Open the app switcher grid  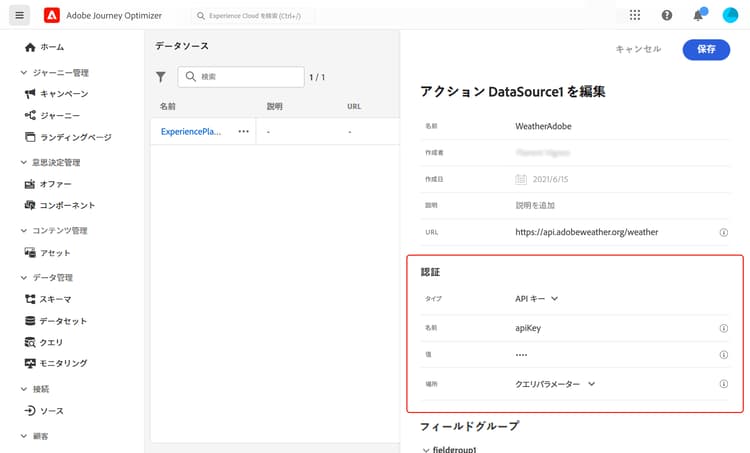(635, 15)
